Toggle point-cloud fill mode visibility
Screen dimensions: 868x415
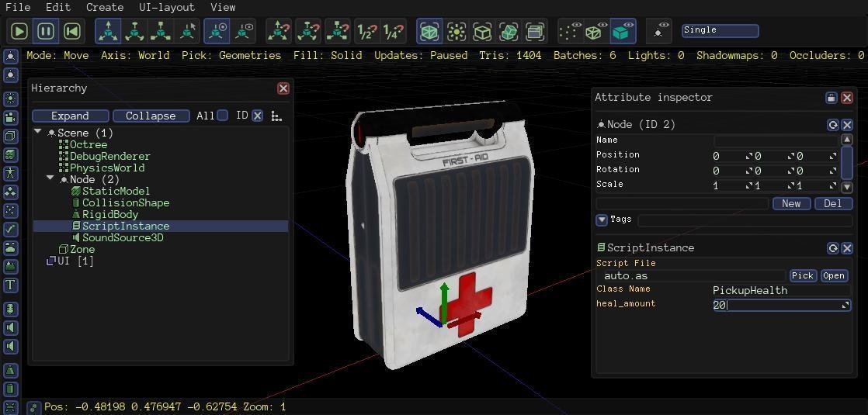570,31
